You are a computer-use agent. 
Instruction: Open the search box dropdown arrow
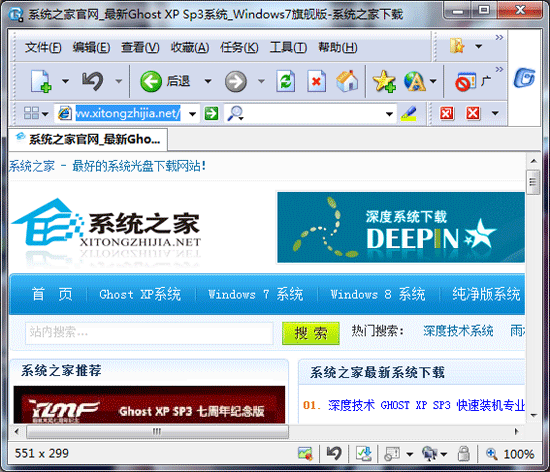click(x=389, y=114)
